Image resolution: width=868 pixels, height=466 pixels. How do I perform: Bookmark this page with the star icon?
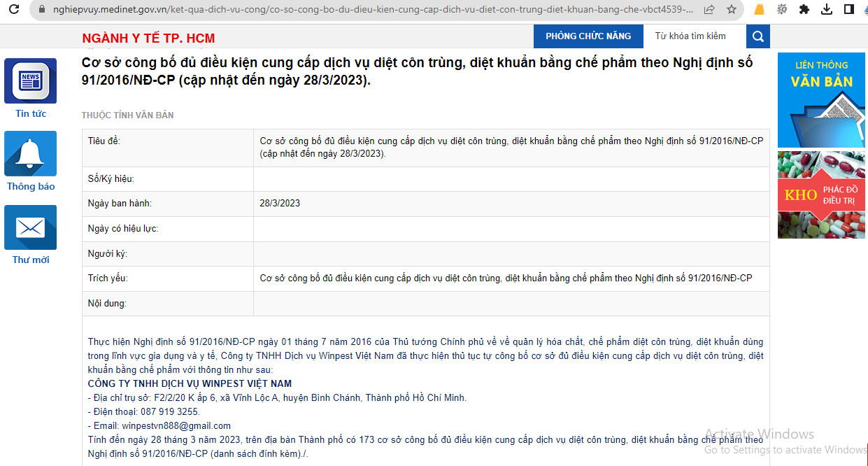pyautogui.click(x=732, y=10)
